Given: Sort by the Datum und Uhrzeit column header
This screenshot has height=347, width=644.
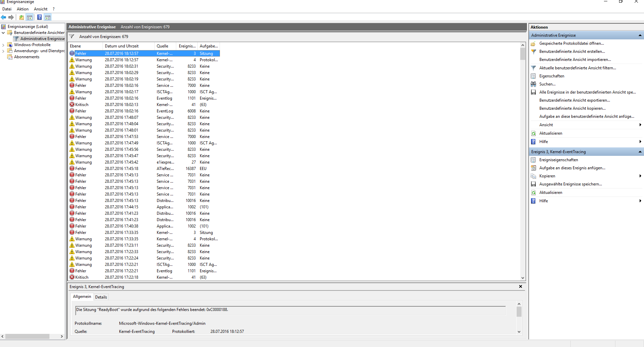Looking at the screenshot, I should coord(128,46).
